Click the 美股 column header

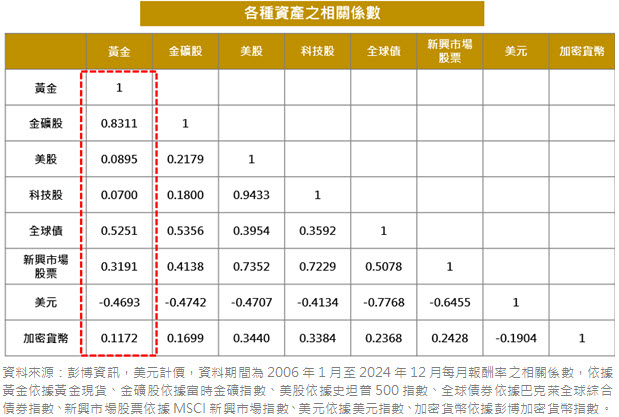(252, 50)
